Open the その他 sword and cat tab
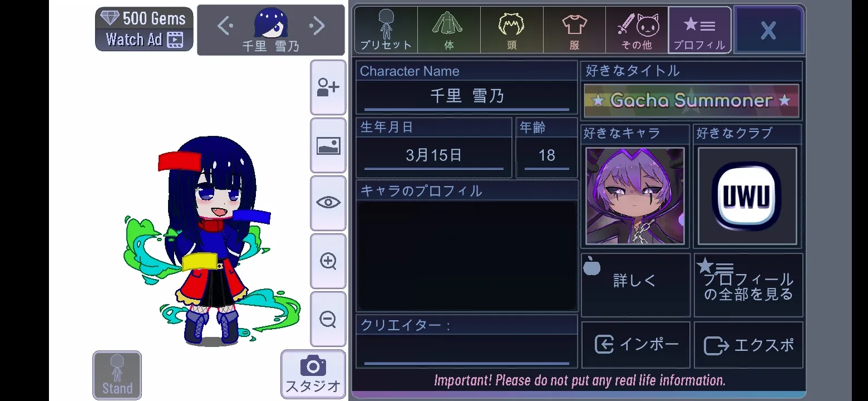This screenshot has height=401, width=868. tap(637, 30)
